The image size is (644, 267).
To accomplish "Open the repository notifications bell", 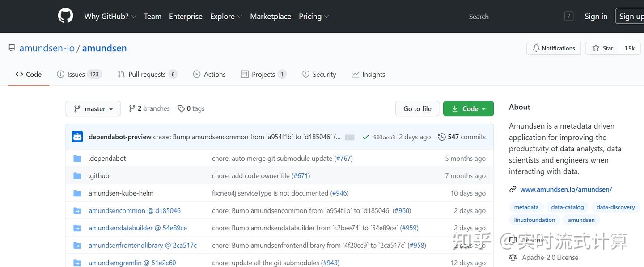I will [536, 48].
